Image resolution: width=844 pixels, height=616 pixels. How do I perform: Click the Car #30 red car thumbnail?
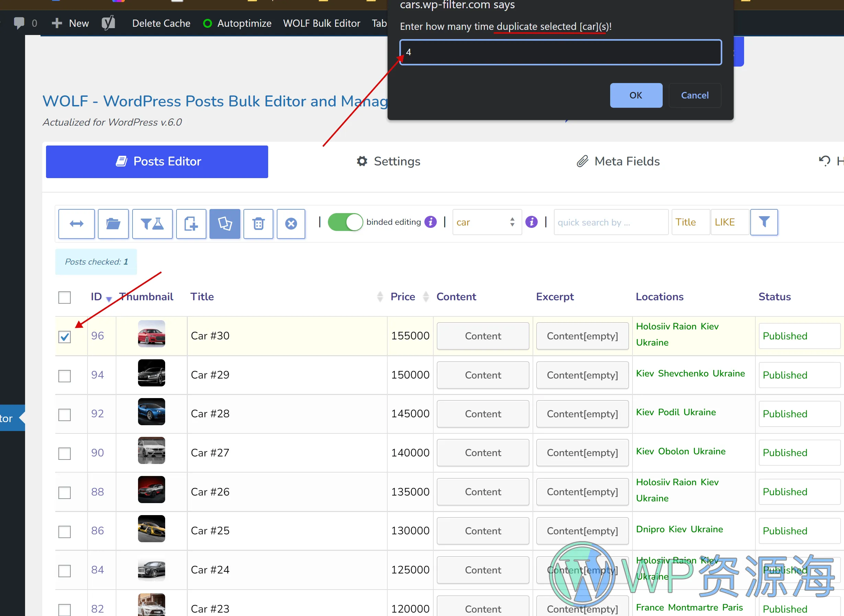pyautogui.click(x=151, y=334)
